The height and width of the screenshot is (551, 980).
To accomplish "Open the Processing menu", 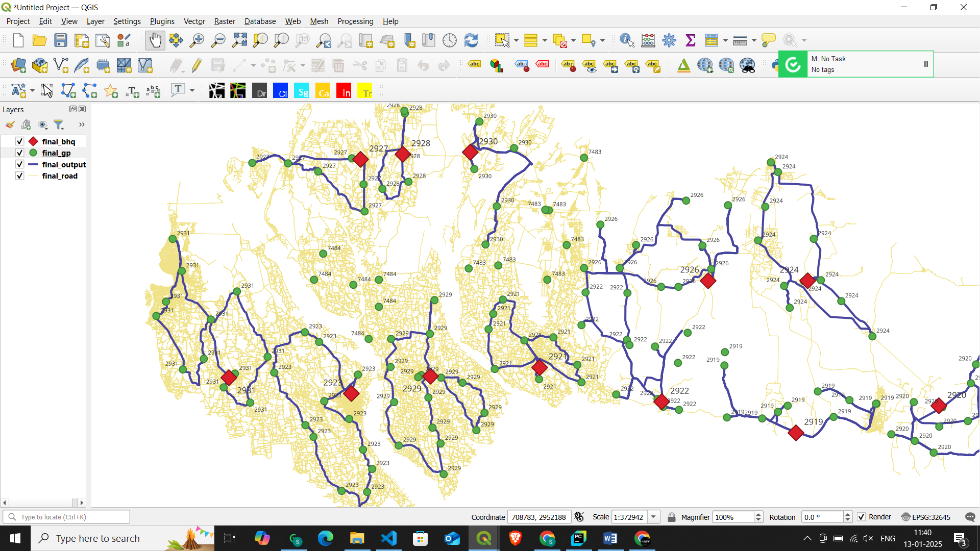I will tap(355, 21).
